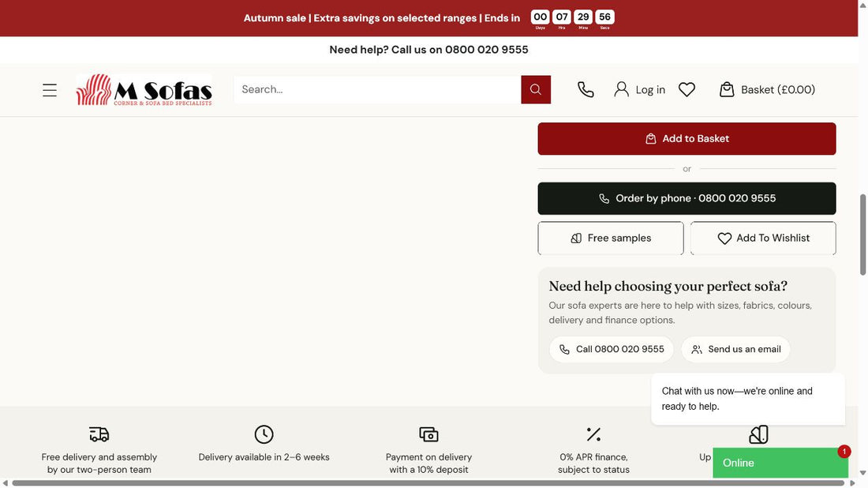Open the Log in link
Screen dimensions: 868x488
[x=650, y=90]
